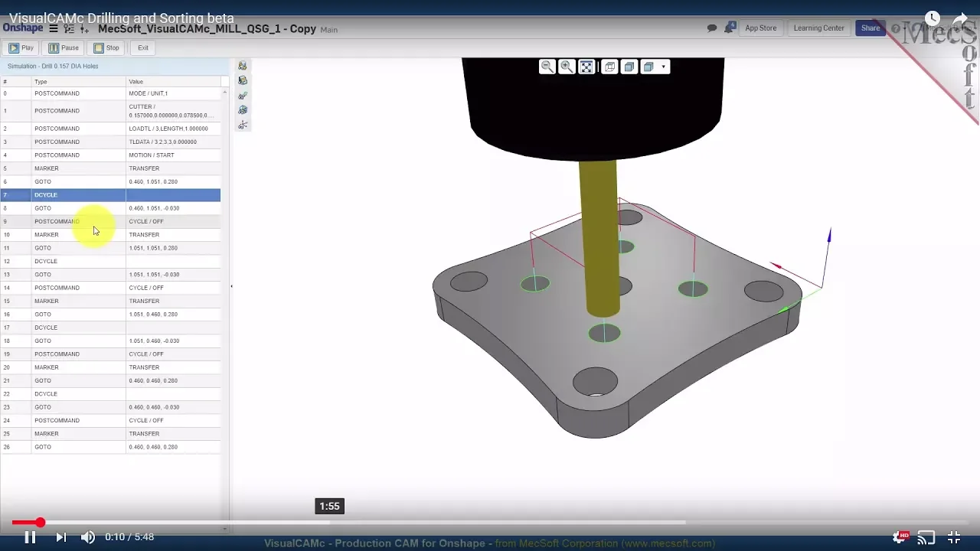
Task: Pause the YouTube video
Action: click(x=30, y=537)
